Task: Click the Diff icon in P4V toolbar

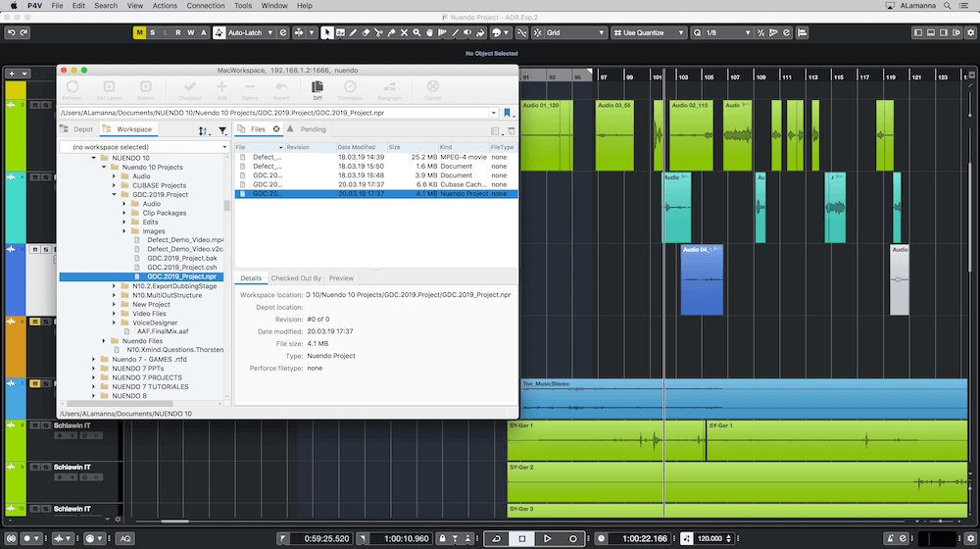Action: click(318, 89)
